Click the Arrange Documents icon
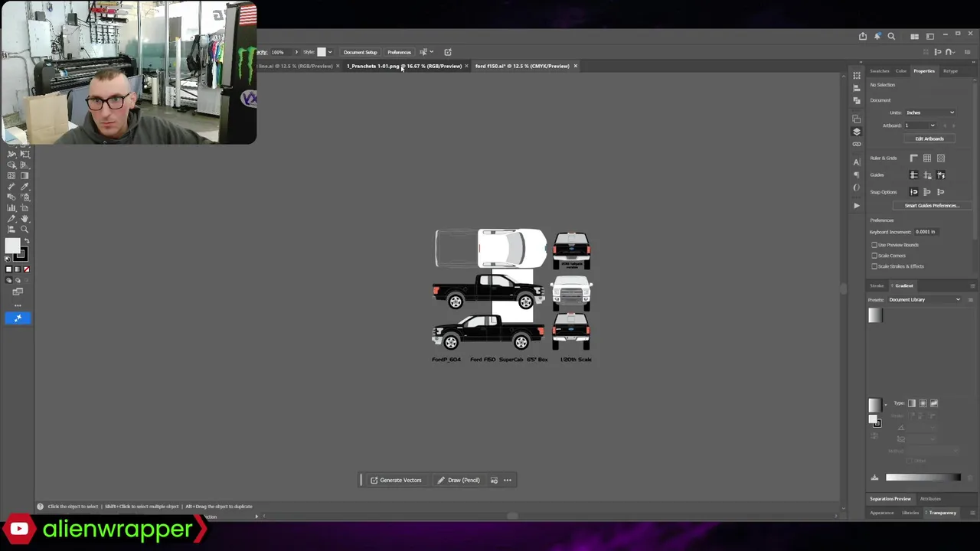Viewport: 980px width, 551px height. click(914, 36)
